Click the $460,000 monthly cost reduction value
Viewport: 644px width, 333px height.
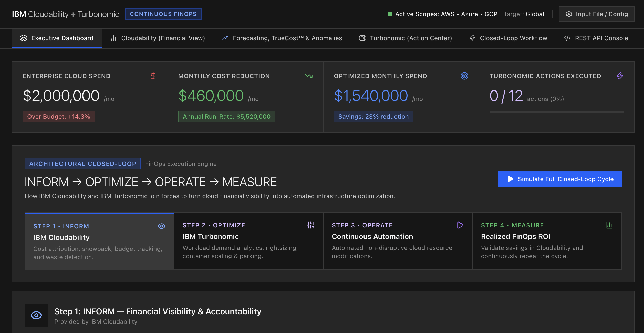point(211,96)
